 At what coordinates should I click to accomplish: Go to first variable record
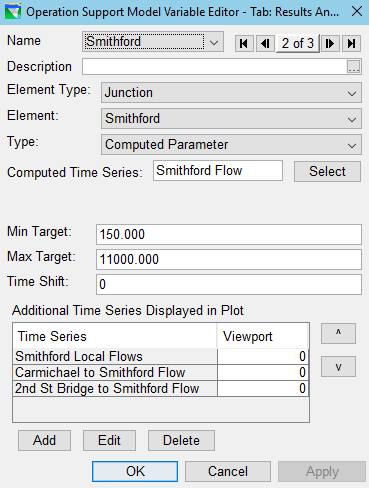point(244,43)
